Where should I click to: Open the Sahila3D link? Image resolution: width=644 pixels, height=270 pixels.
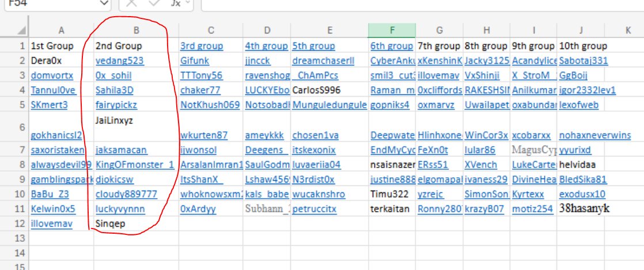coord(114,90)
